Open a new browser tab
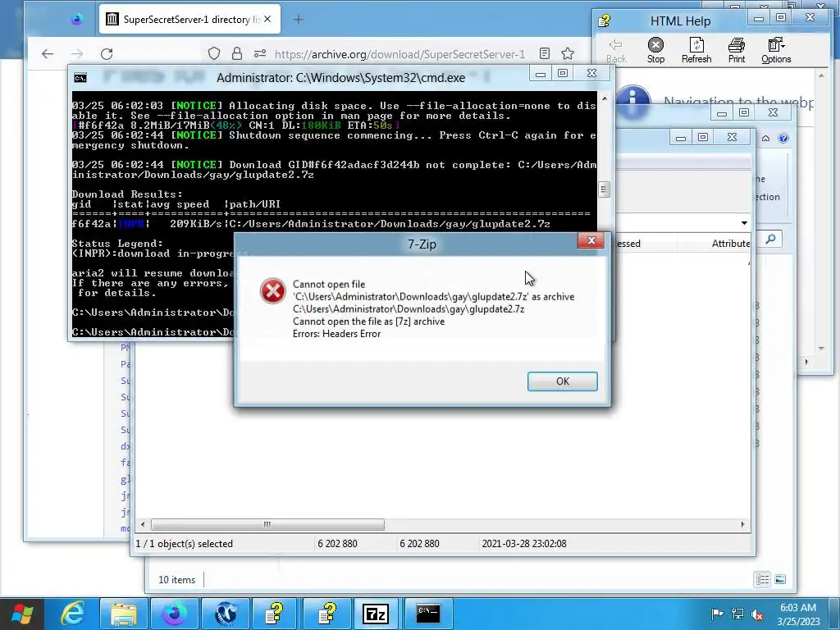 tap(299, 20)
